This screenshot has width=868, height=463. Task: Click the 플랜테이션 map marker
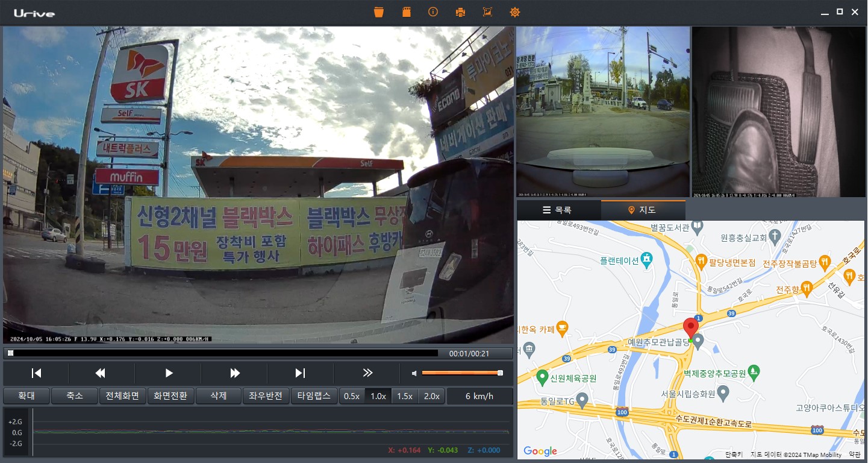647,259
